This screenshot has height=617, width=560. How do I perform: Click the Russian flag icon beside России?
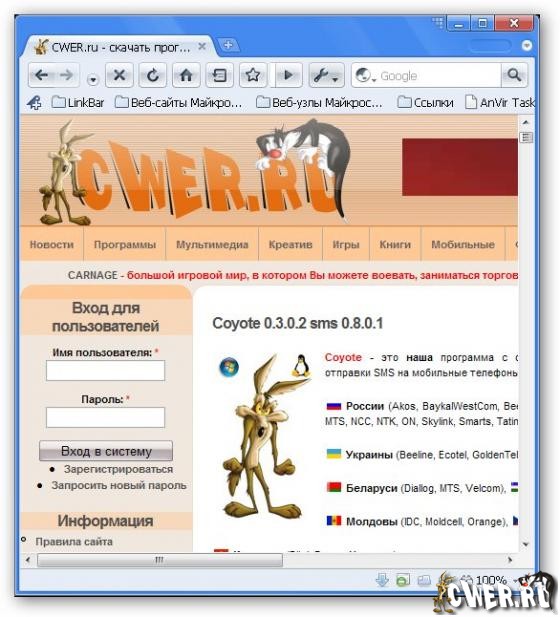334,405
